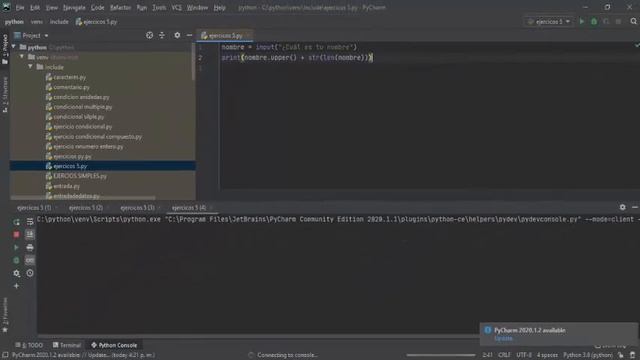Open the Help menu
The image size is (640, 360).
pyautogui.click(x=220, y=7)
